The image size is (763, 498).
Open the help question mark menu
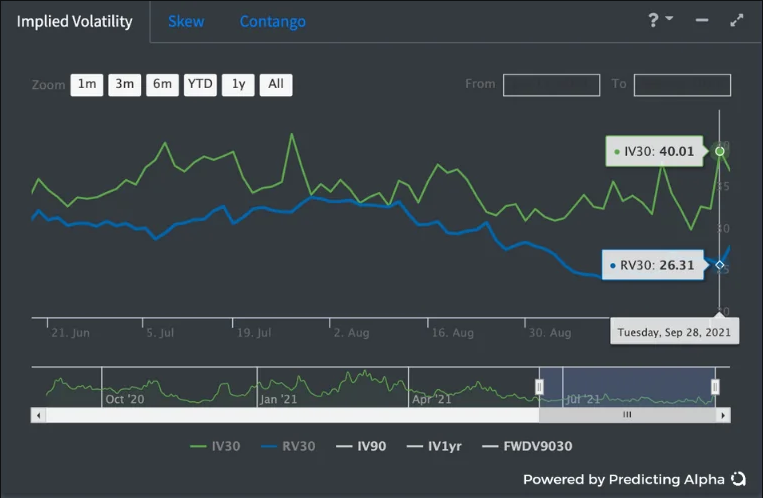pyautogui.click(x=659, y=20)
